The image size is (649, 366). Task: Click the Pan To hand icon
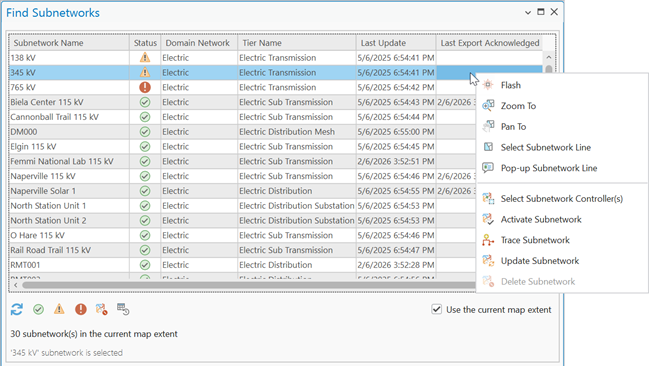pyautogui.click(x=488, y=126)
